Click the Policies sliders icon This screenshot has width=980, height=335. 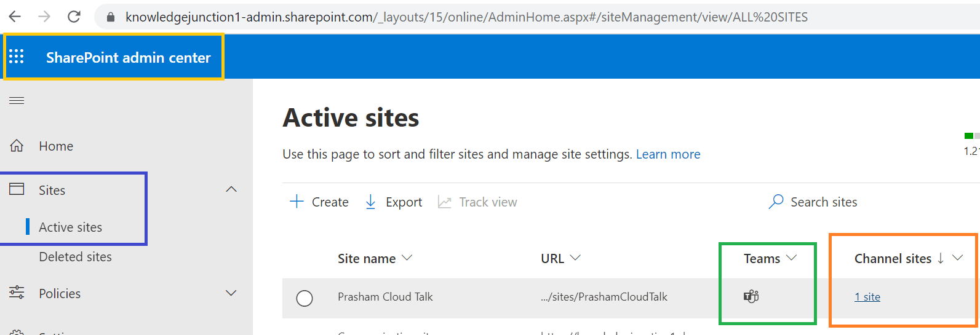[17, 293]
